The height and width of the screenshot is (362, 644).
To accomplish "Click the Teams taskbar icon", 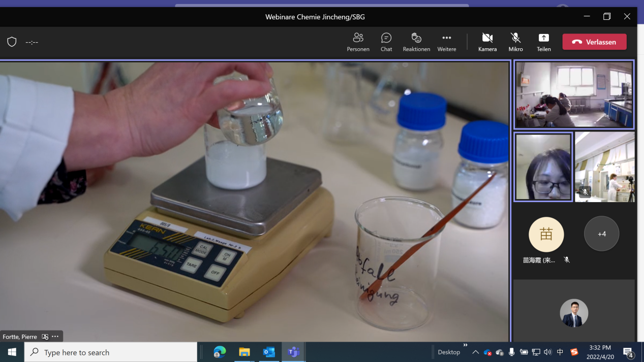I will pyautogui.click(x=293, y=352).
